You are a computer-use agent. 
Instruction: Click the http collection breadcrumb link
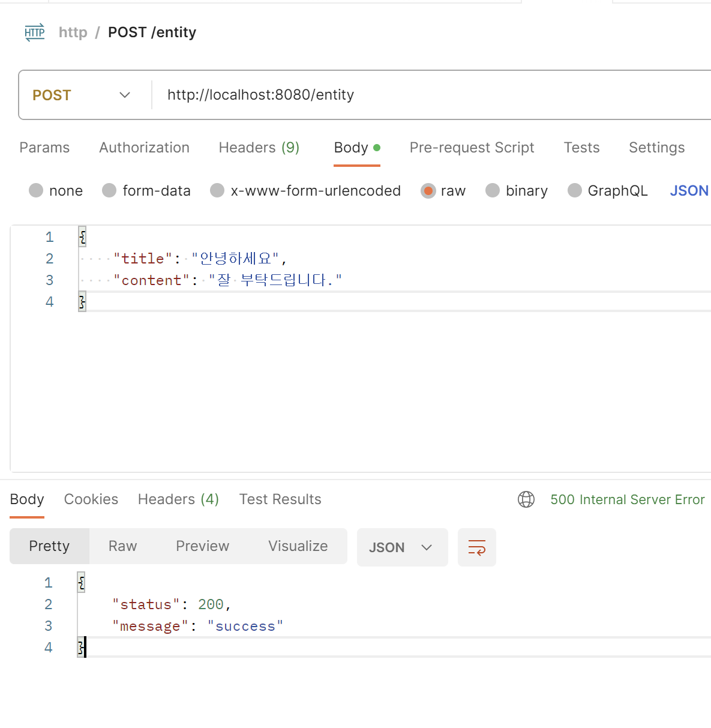point(73,32)
